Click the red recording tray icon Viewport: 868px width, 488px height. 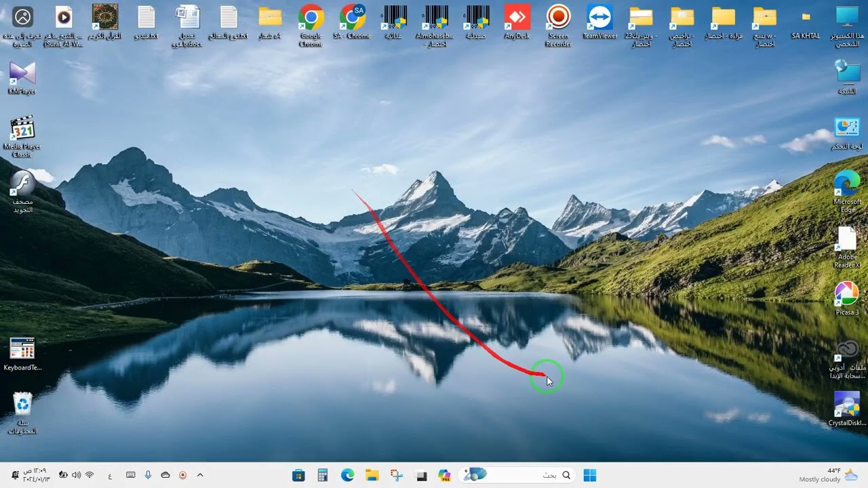click(182, 475)
